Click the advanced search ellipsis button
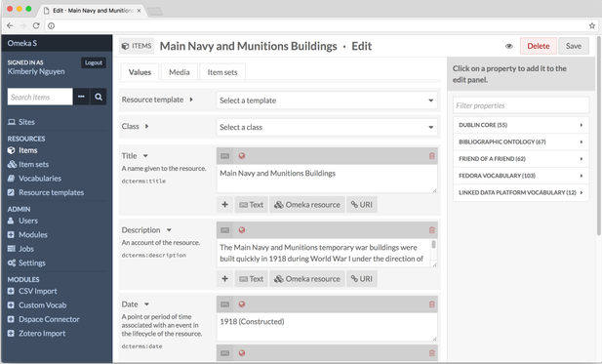Screen dimensions: 602x364 pos(81,97)
